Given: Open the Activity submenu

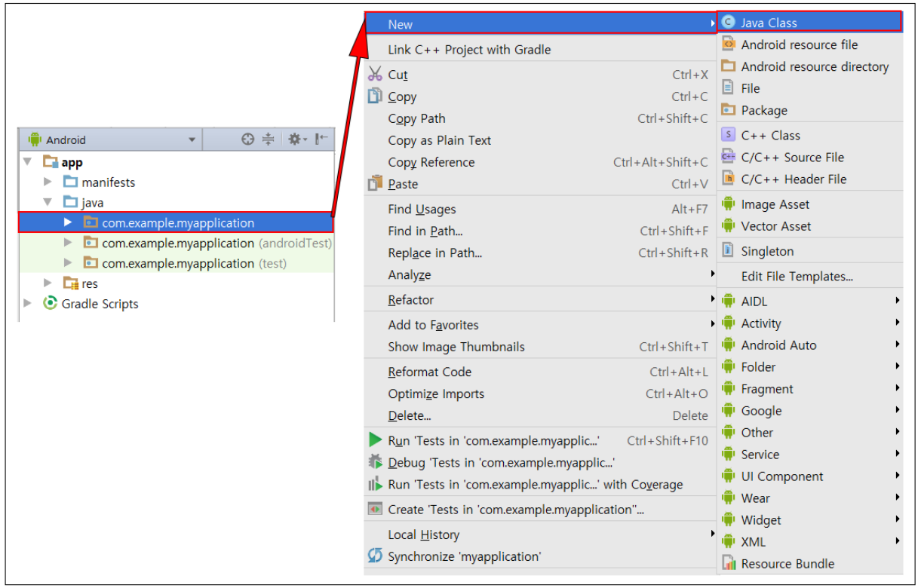Looking at the screenshot, I should 810,323.
